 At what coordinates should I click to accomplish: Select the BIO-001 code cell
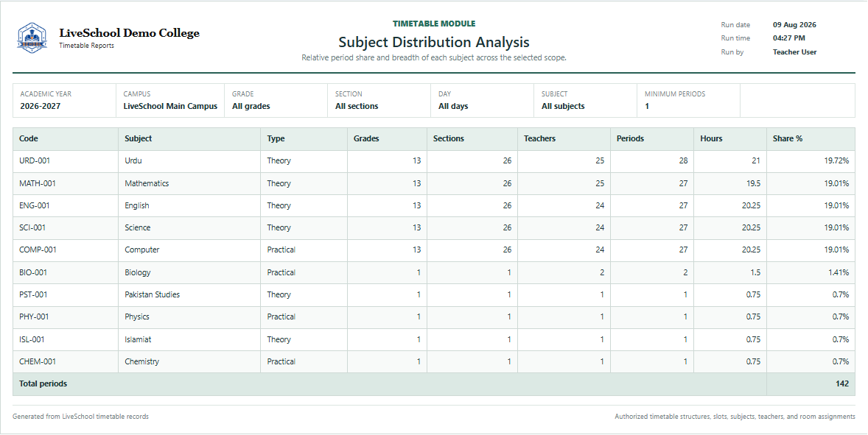point(66,272)
